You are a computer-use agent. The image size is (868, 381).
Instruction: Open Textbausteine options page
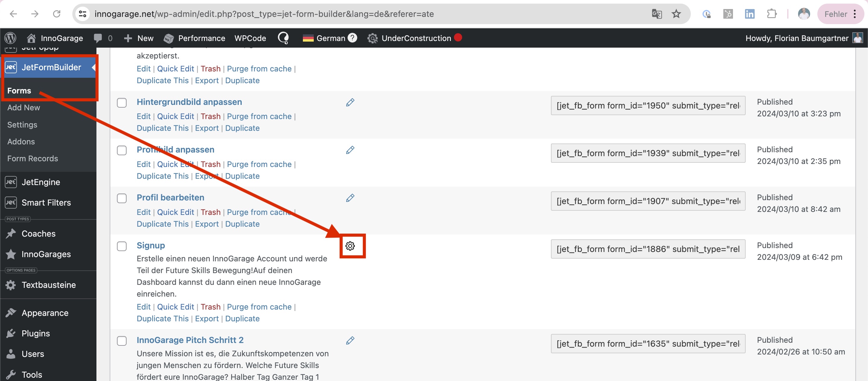(x=49, y=285)
